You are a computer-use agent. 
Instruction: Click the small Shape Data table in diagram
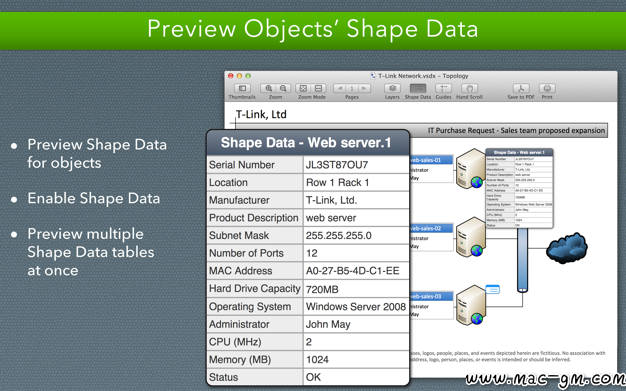pos(519,189)
